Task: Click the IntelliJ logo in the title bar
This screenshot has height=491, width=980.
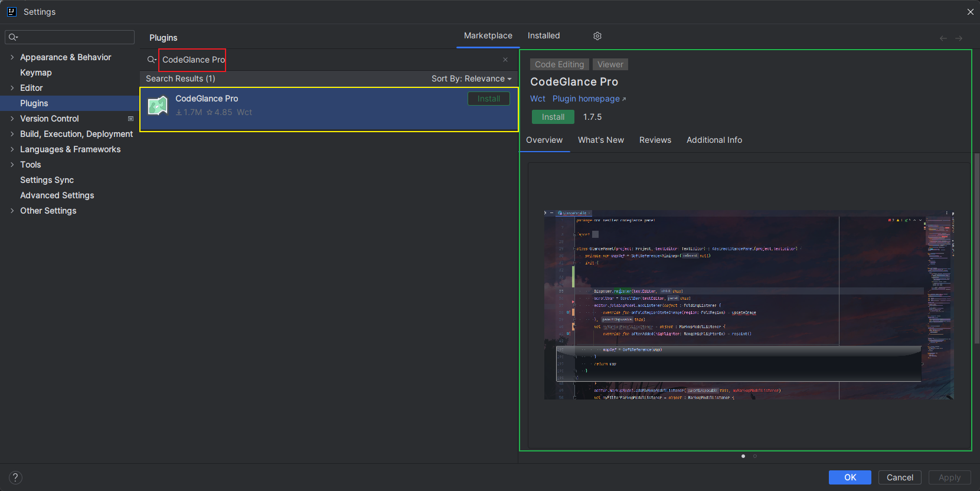Action: click(x=11, y=11)
